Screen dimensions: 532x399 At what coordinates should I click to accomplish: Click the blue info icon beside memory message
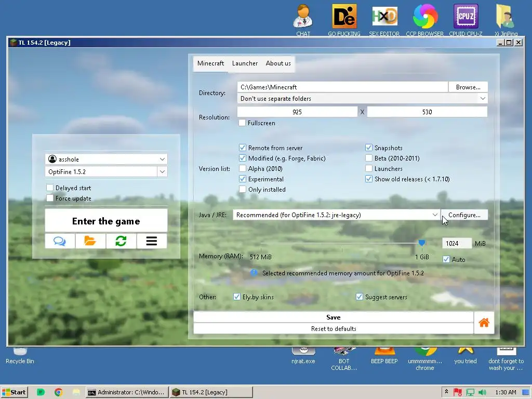[x=254, y=273]
